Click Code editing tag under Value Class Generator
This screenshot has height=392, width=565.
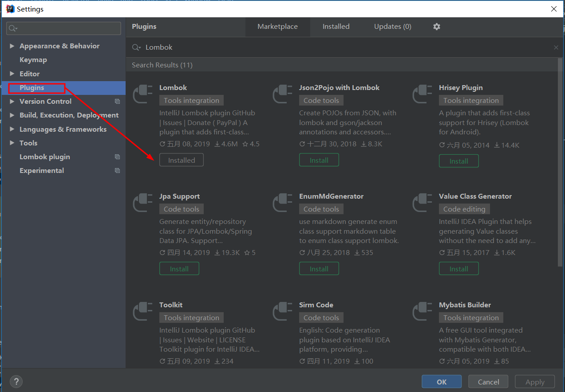pos(464,209)
